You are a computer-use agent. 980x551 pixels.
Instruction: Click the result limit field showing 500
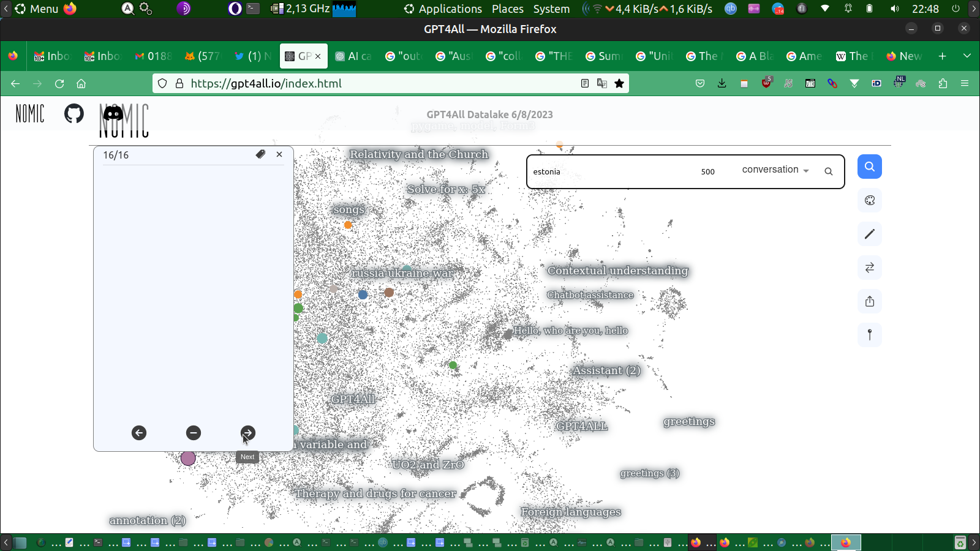pyautogui.click(x=708, y=171)
